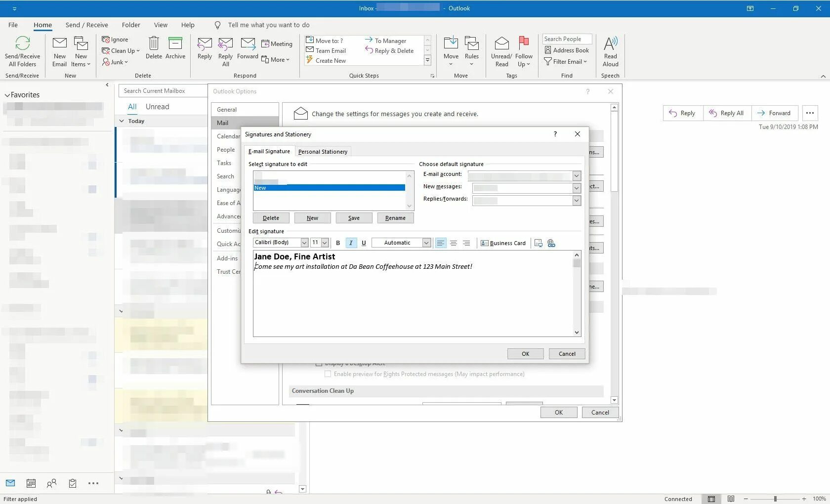Click the Send/Receive All Folders icon

23,43
